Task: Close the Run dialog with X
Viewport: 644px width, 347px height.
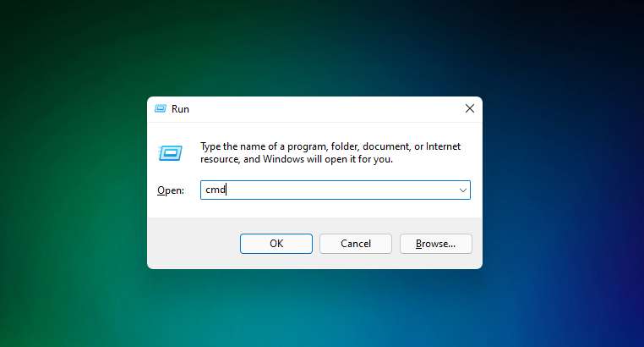Action: (x=469, y=108)
